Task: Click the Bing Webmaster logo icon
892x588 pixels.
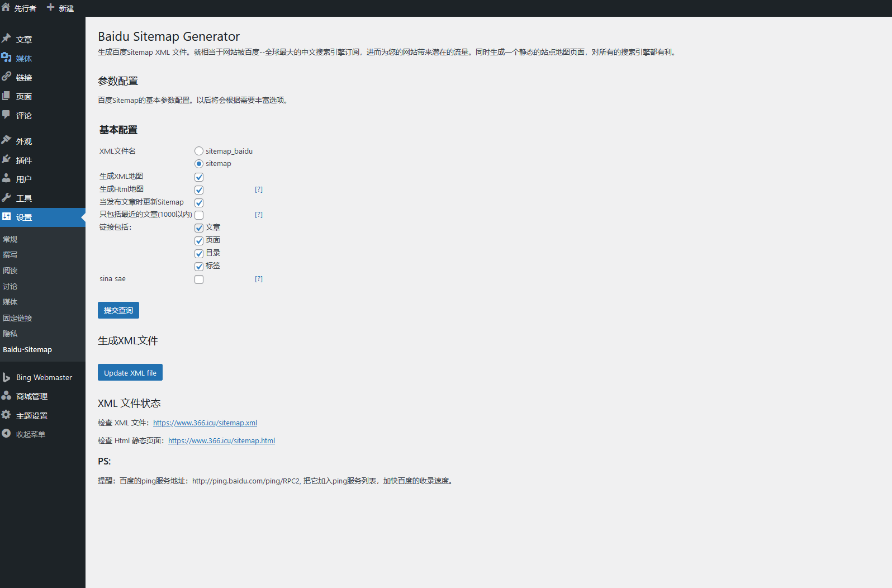Action: click(x=6, y=377)
